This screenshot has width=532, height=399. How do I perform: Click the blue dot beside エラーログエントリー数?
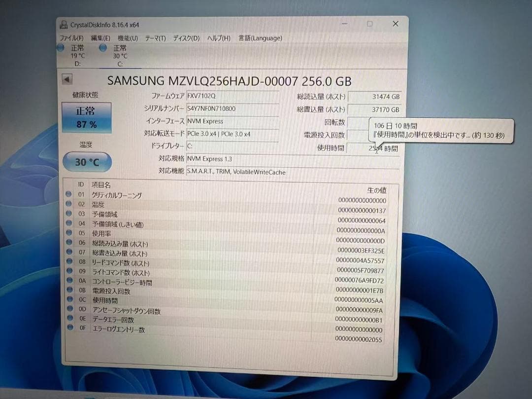pos(68,329)
